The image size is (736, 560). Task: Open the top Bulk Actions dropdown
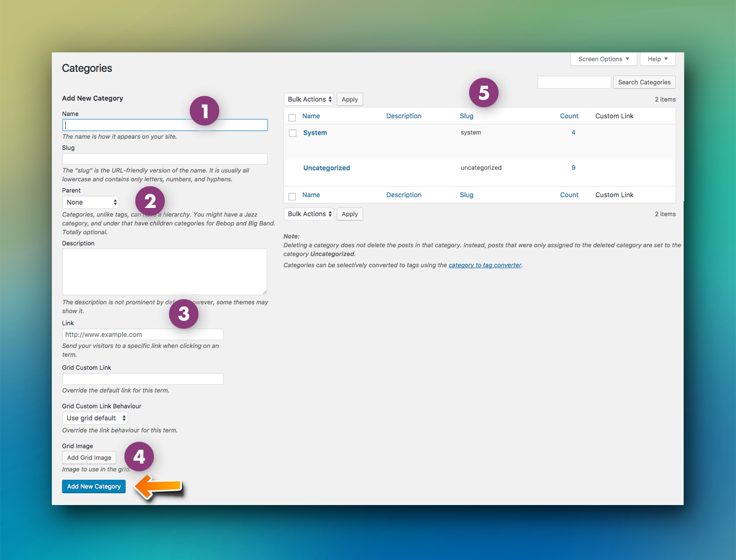309,99
